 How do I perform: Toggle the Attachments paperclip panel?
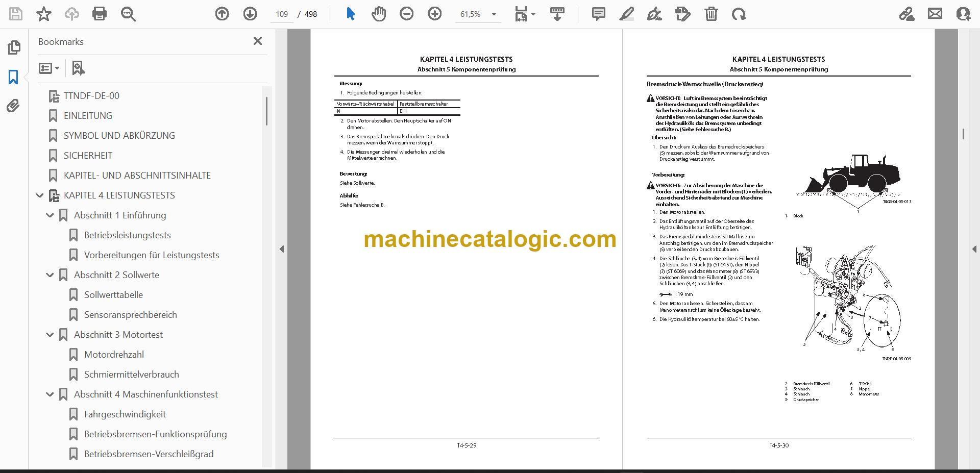point(14,106)
